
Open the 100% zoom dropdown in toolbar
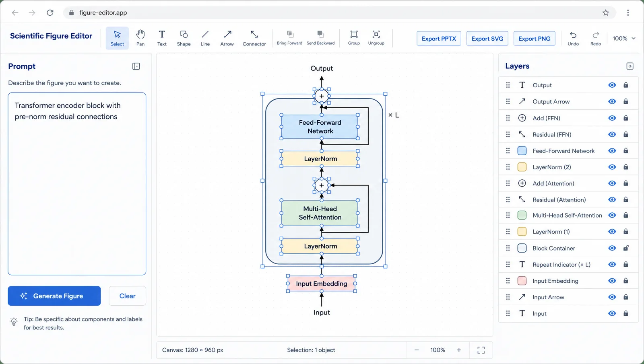point(624,39)
